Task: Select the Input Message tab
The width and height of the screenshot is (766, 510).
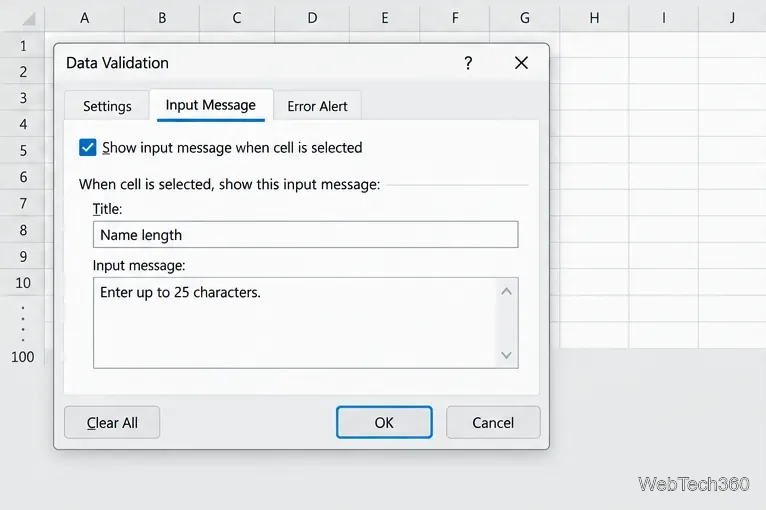Action: (x=211, y=105)
